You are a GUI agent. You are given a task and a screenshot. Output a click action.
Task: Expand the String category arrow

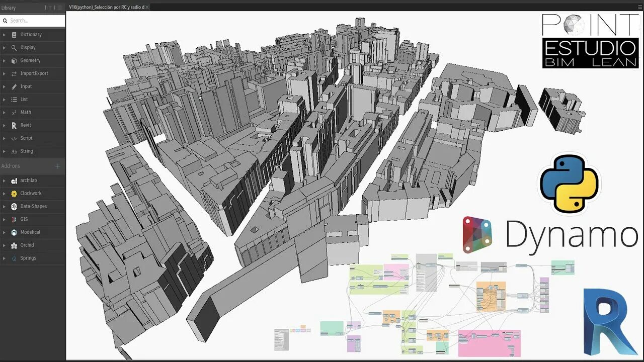tap(4, 151)
